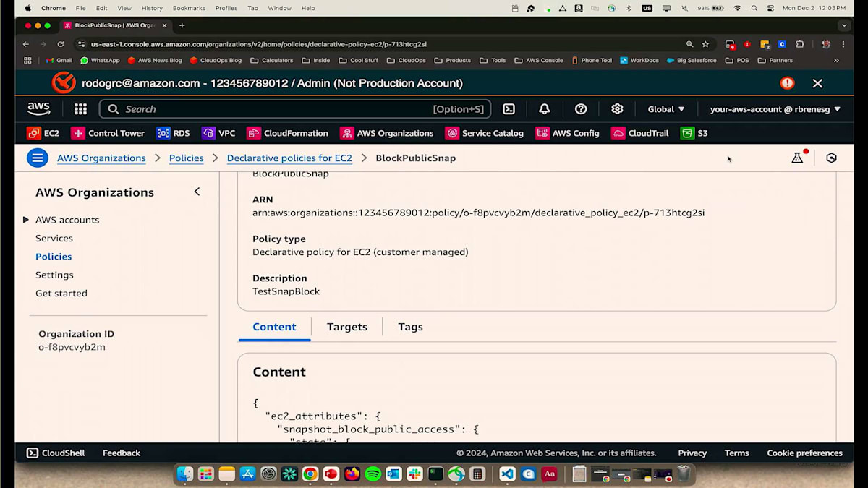Collapse the AWS Organizations side panel
The width and height of the screenshot is (868, 488).
point(197,192)
